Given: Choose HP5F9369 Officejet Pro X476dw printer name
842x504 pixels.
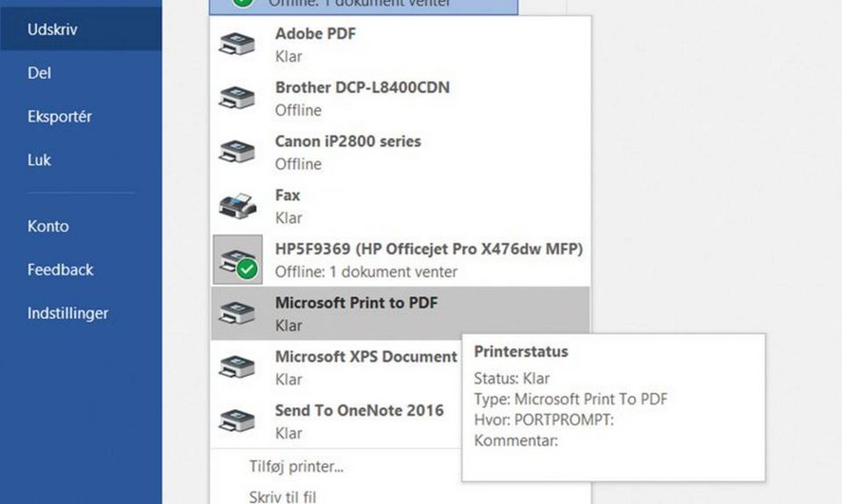Looking at the screenshot, I should click(x=428, y=249).
